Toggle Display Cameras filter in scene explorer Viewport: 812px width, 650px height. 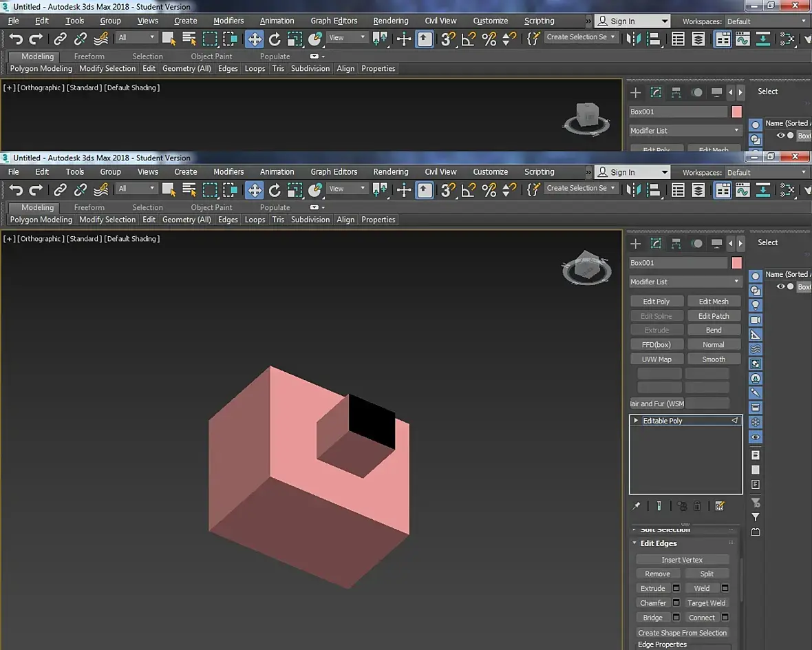[x=756, y=320]
